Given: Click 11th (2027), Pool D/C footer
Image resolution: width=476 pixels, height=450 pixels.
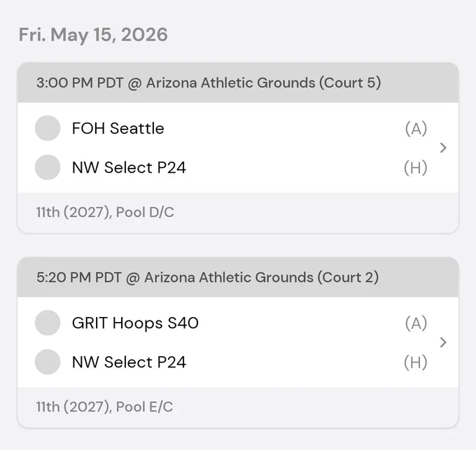Looking at the screenshot, I should coord(238,213).
